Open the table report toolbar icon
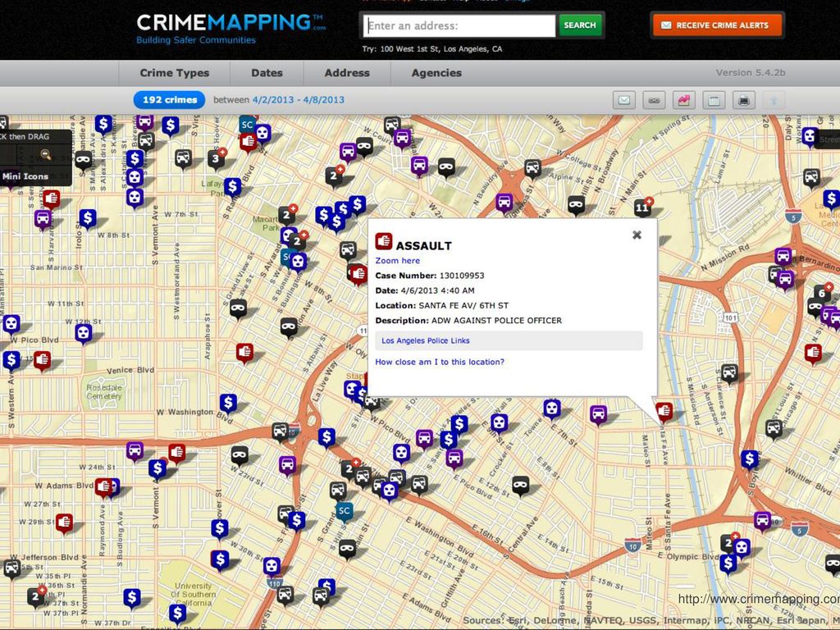This screenshot has width=840, height=630. [714, 100]
